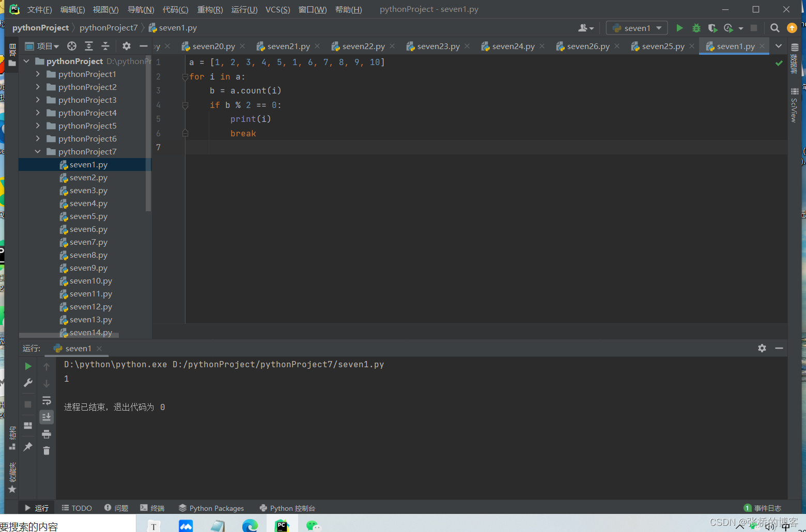806x532 pixels.
Task: Close the seven1 run tab
Action: [99, 349]
